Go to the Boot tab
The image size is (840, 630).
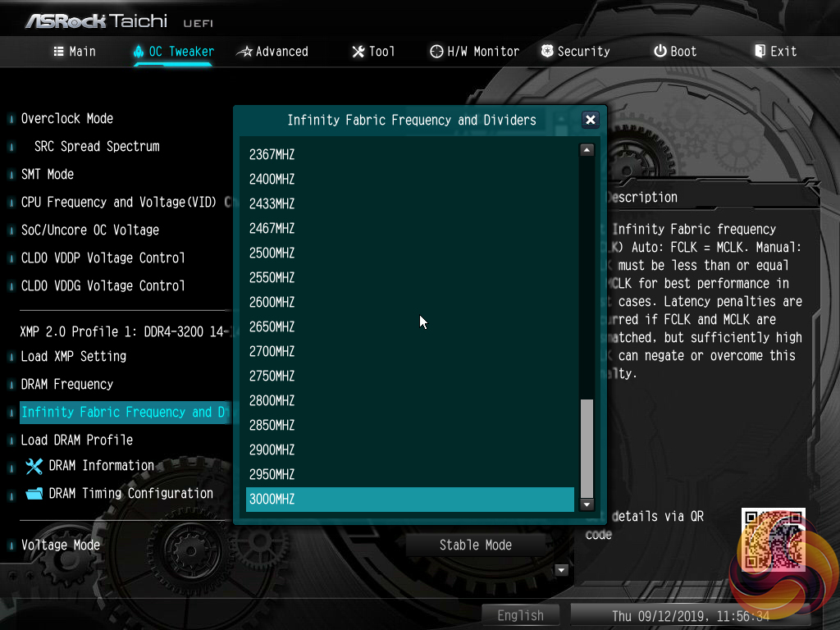tap(674, 51)
